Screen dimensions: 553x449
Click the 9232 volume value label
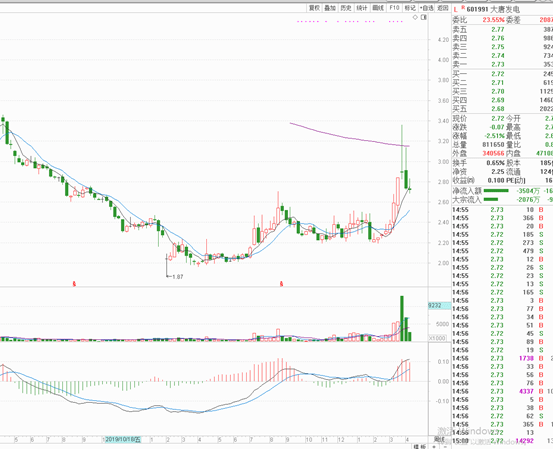pyautogui.click(x=435, y=306)
